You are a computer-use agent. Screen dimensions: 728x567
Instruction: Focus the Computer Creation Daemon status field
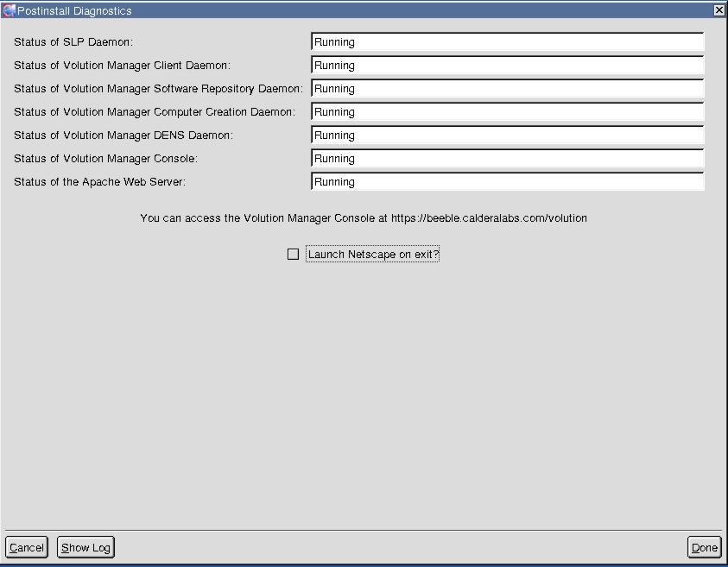507,112
